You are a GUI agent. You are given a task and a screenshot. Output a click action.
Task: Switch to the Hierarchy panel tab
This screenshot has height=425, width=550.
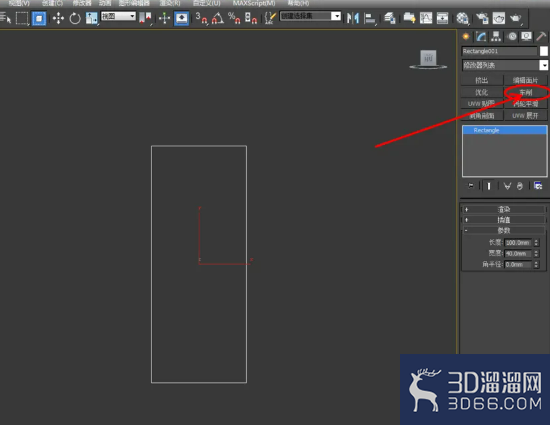pyautogui.click(x=496, y=36)
